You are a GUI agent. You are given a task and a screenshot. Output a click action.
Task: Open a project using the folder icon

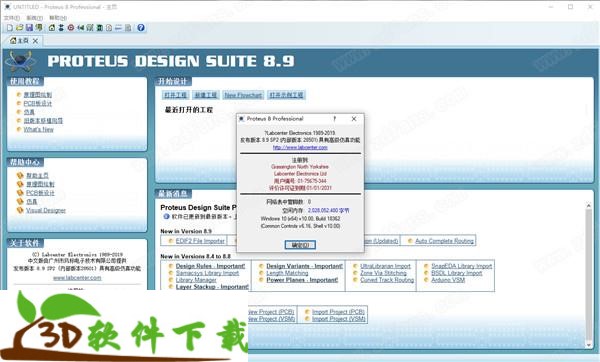[20, 28]
